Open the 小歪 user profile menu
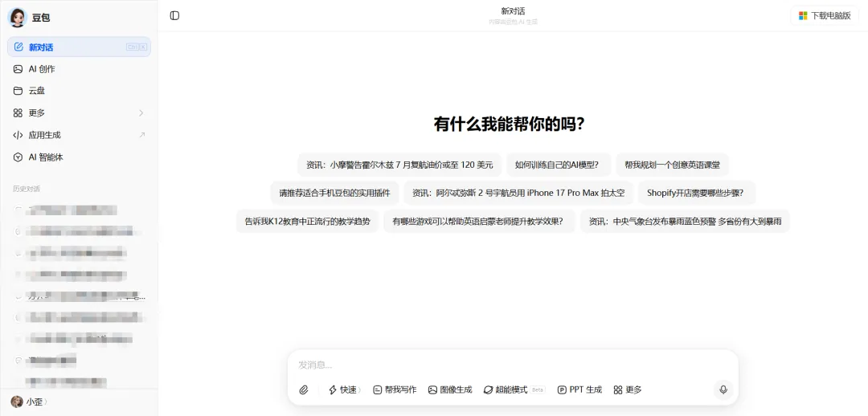The width and height of the screenshot is (868, 416). click(30, 402)
